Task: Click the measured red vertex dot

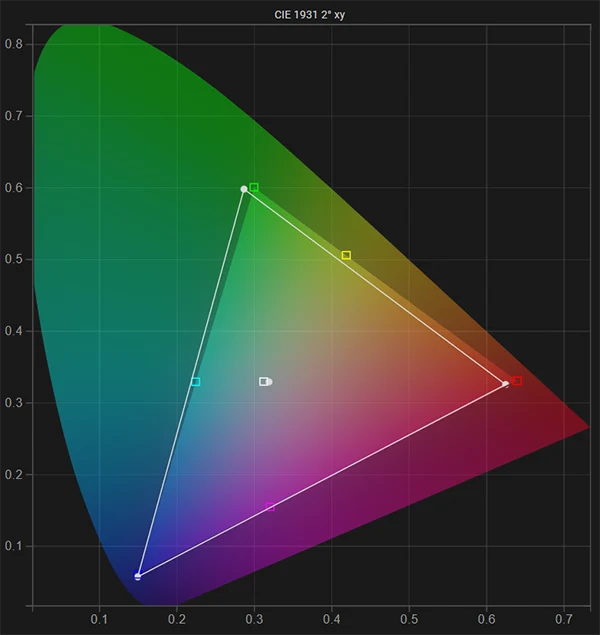Action: [x=506, y=384]
